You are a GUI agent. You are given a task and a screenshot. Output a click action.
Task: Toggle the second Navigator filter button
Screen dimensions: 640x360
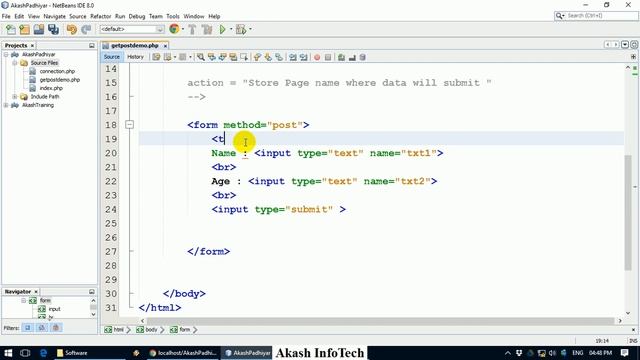42,328
